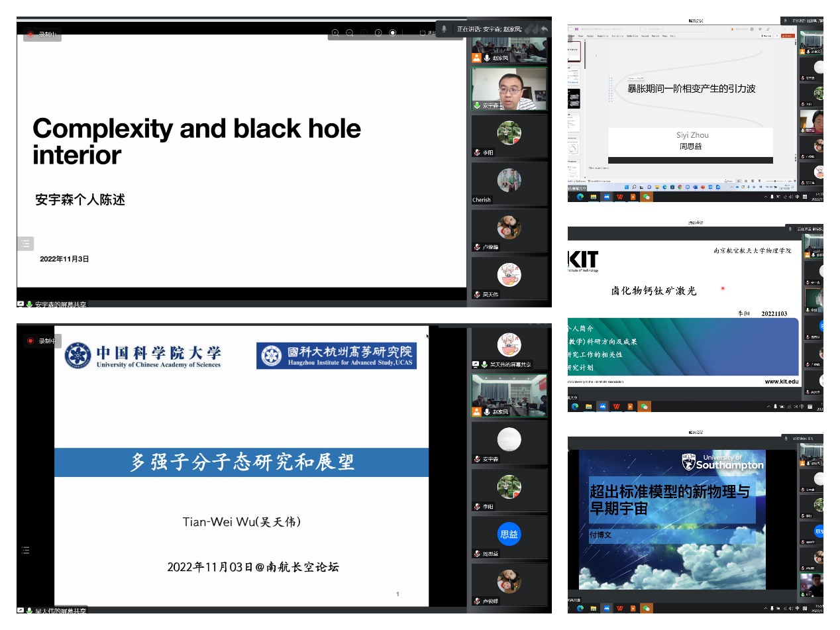840x630 pixels.
Task: Click the zoom-in magnifier in the top meeting toolbar
Action: coord(335,32)
